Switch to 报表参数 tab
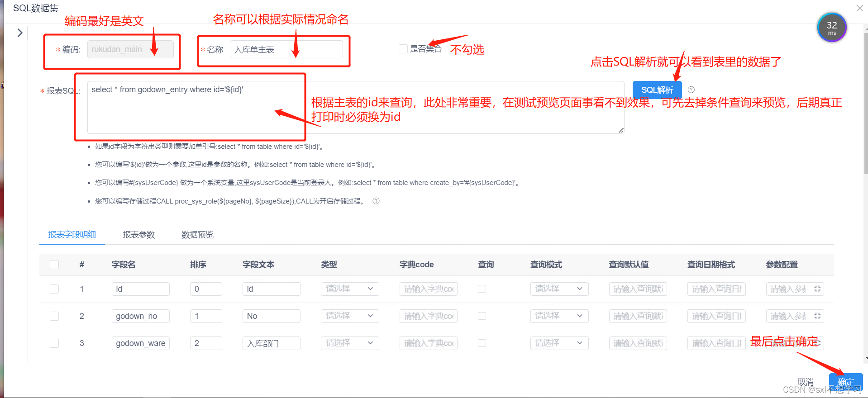868x398 pixels. (x=139, y=234)
